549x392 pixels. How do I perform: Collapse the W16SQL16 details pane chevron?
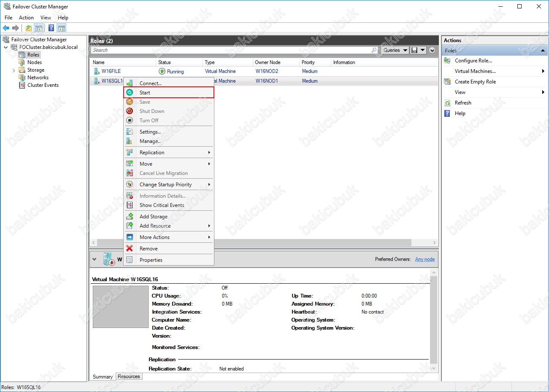(x=95, y=259)
